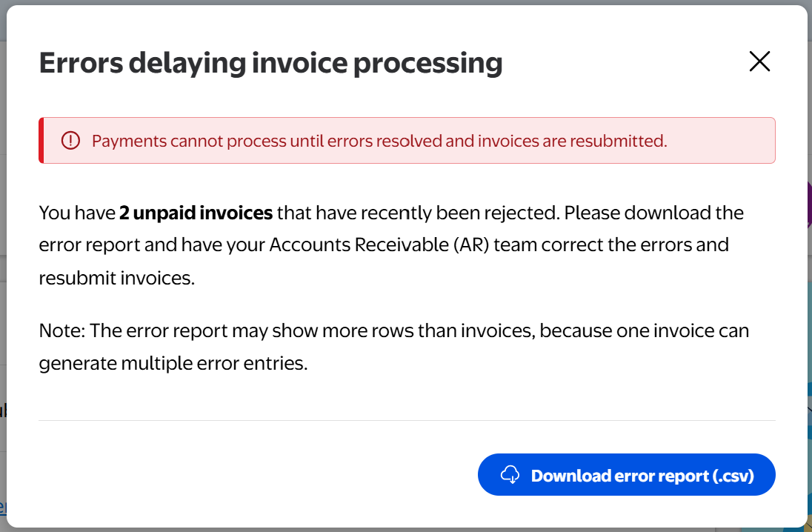Download error report (.csv) button text

coord(642,476)
